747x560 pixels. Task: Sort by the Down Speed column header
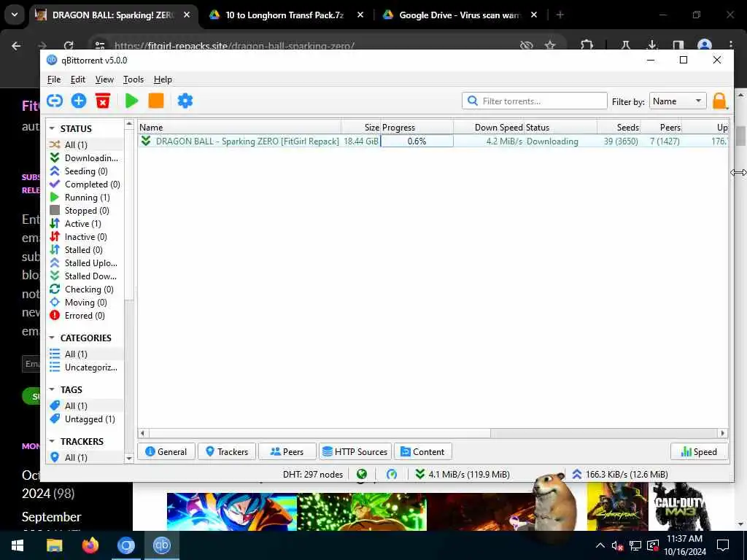click(x=489, y=127)
